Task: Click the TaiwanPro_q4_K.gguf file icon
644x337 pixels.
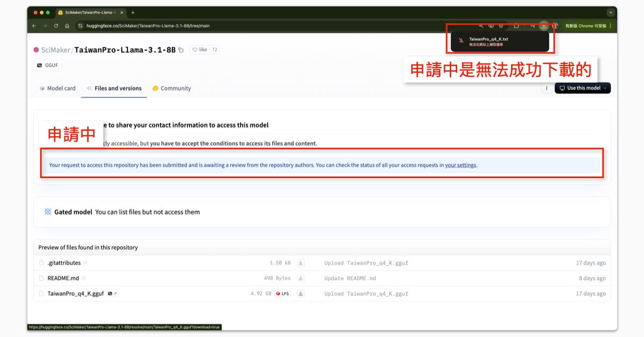Action: click(41, 294)
